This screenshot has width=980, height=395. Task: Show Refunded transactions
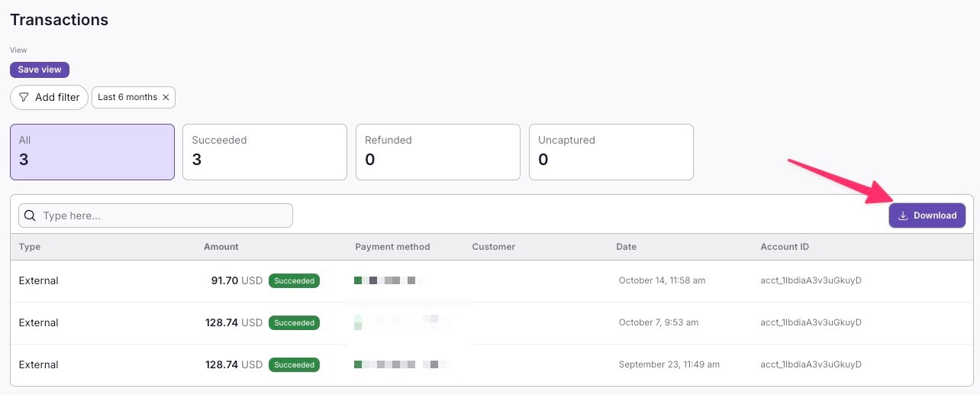click(437, 152)
